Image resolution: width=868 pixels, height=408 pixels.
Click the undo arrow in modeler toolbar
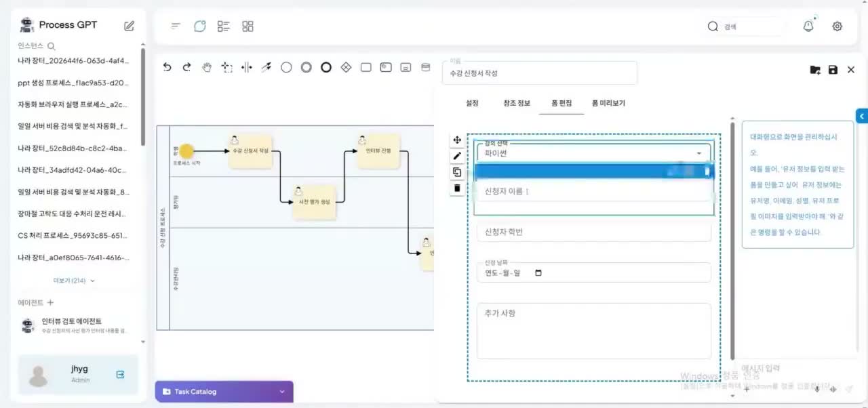click(x=167, y=67)
